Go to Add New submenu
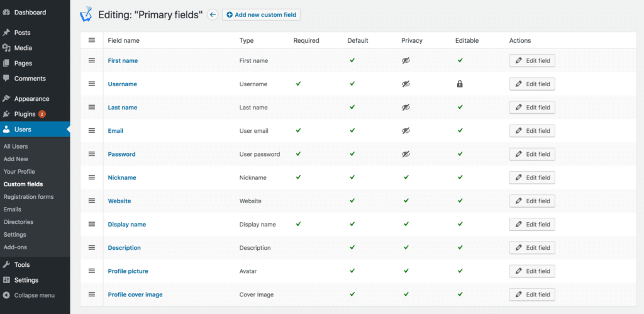644x314 pixels. [16, 159]
